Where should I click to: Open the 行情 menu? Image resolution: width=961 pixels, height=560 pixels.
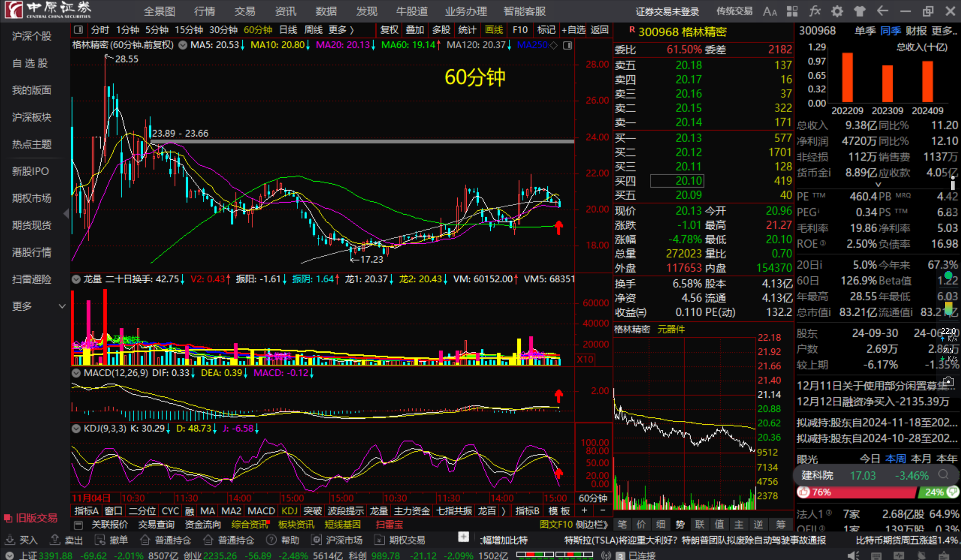click(x=204, y=11)
